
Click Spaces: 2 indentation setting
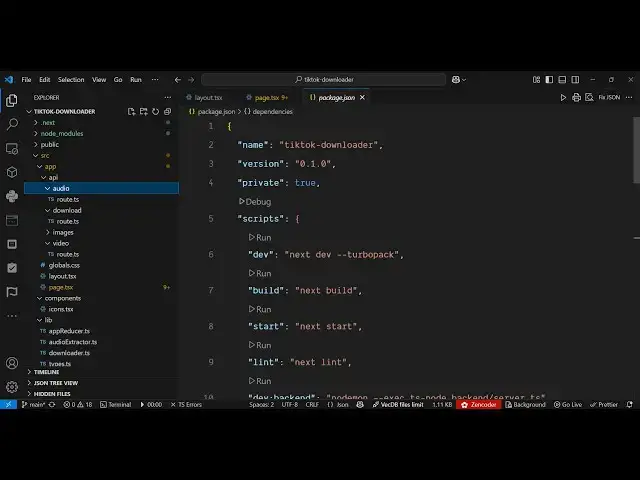coord(261,404)
